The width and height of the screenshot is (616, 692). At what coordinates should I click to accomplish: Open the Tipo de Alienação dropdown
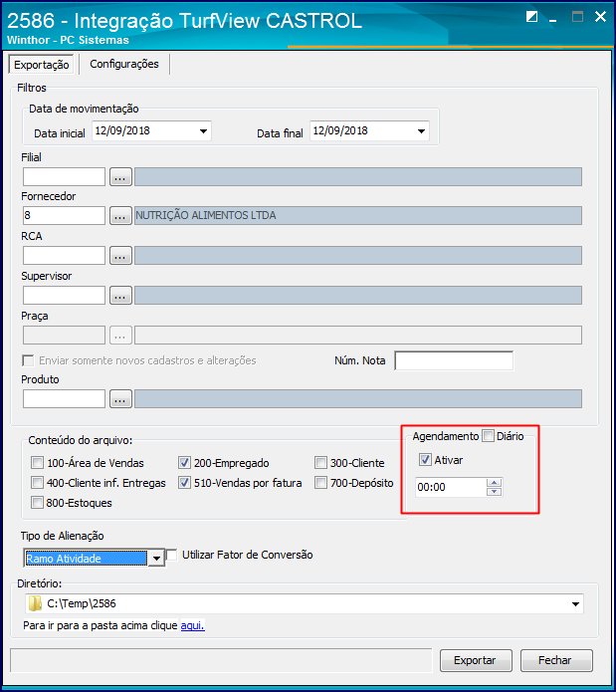click(156, 559)
